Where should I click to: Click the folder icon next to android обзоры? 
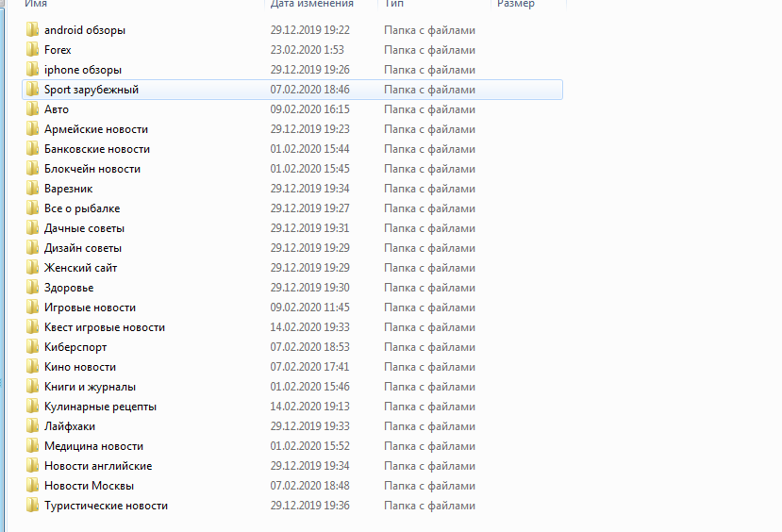[32, 30]
